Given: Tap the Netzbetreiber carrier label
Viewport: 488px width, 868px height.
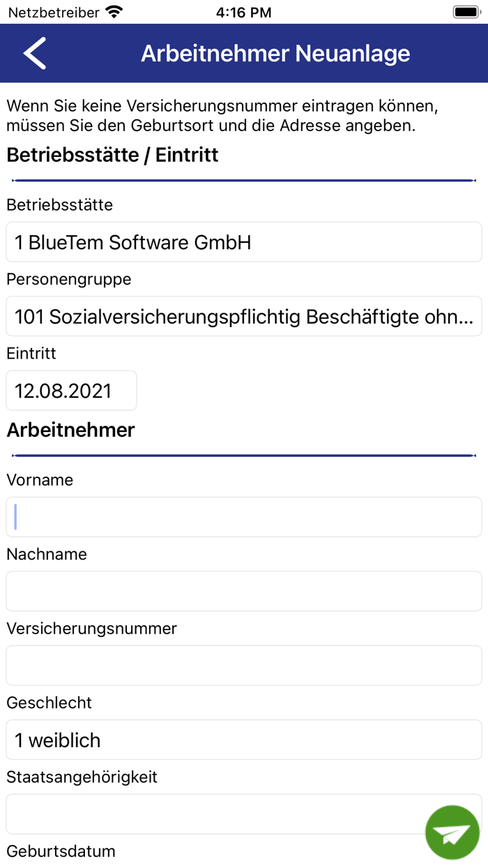Looking at the screenshot, I should click(54, 12).
